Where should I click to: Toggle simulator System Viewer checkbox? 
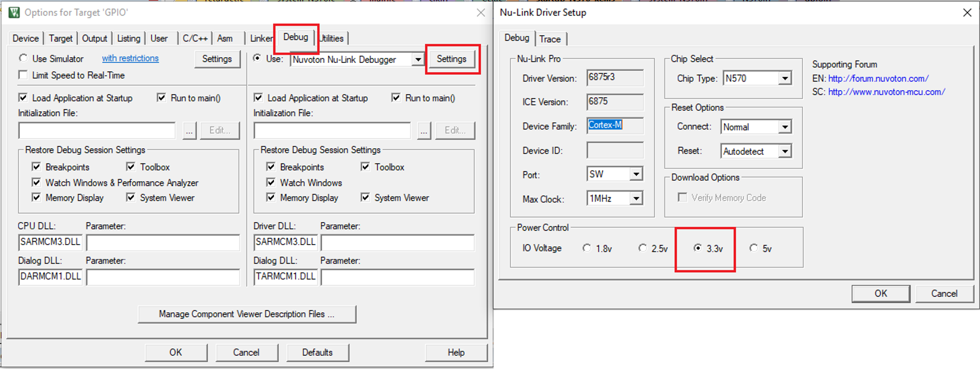(131, 198)
